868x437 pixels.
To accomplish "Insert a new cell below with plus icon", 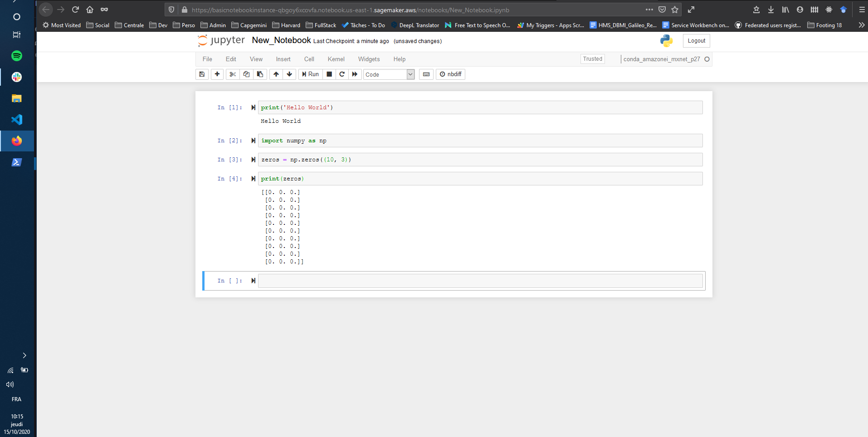I will coord(217,74).
